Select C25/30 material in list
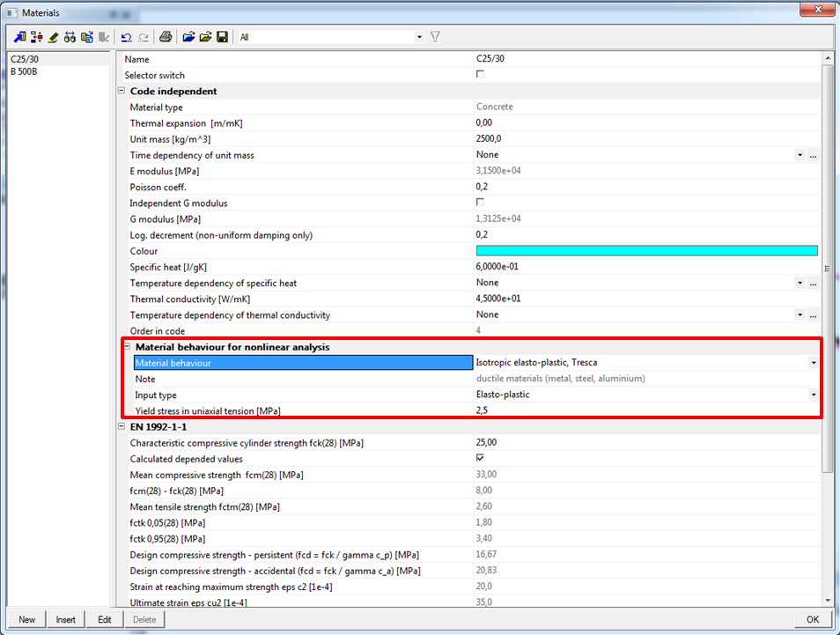This screenshot has height=635, width=840. tap(23, 59)
